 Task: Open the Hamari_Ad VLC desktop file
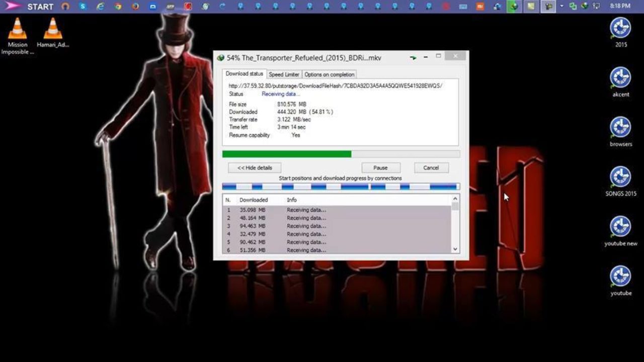point(53,30)
